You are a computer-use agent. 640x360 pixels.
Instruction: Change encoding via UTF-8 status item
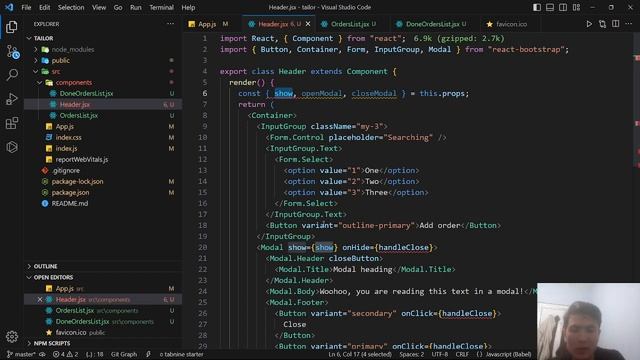[x=440, y=354]
